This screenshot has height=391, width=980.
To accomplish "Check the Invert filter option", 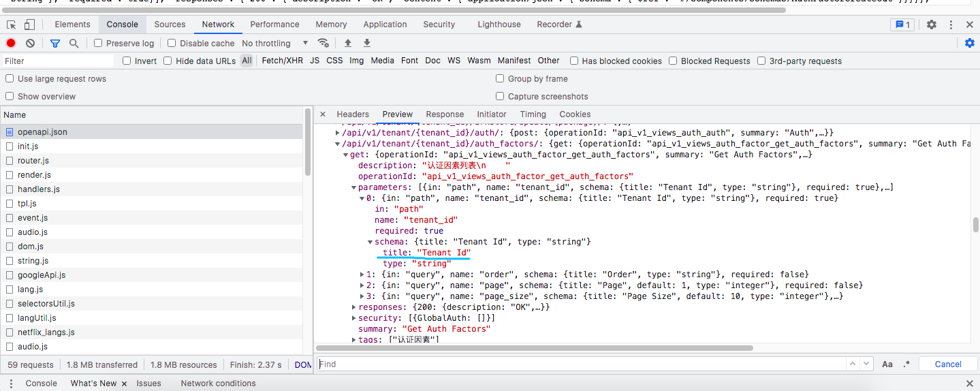I will (127, 61).
